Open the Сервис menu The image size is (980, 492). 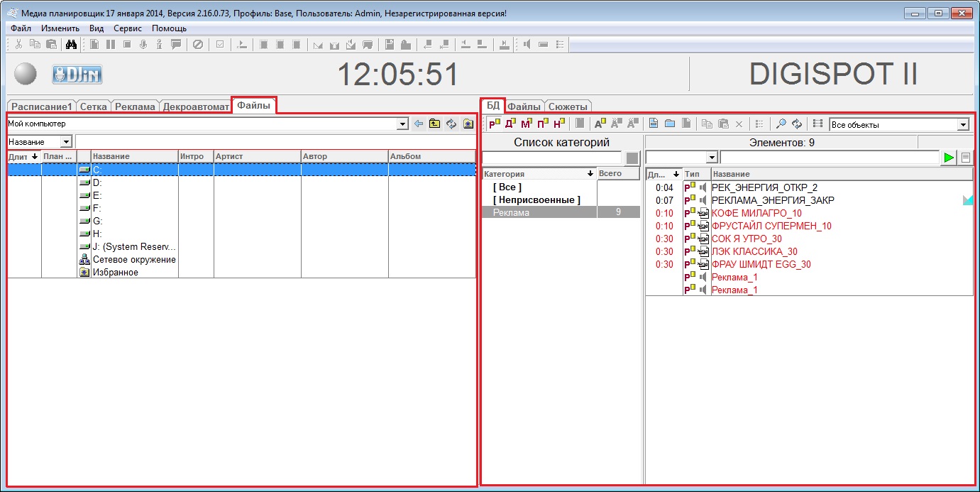[x=128, y=28]
